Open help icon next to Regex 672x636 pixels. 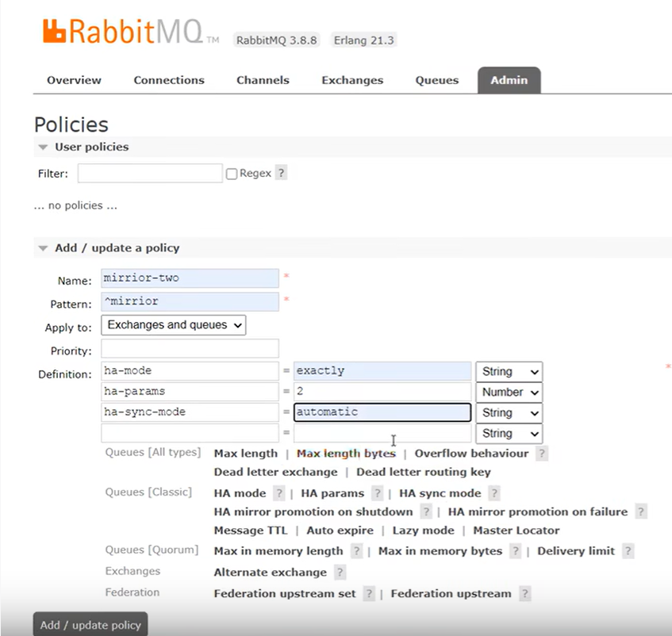click(x=281, y=173)
